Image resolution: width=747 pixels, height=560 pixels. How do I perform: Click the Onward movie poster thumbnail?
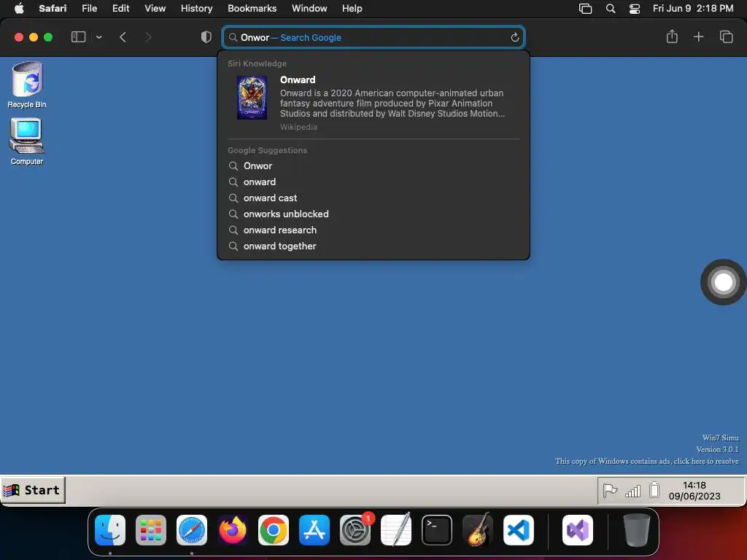click(252, 98)
